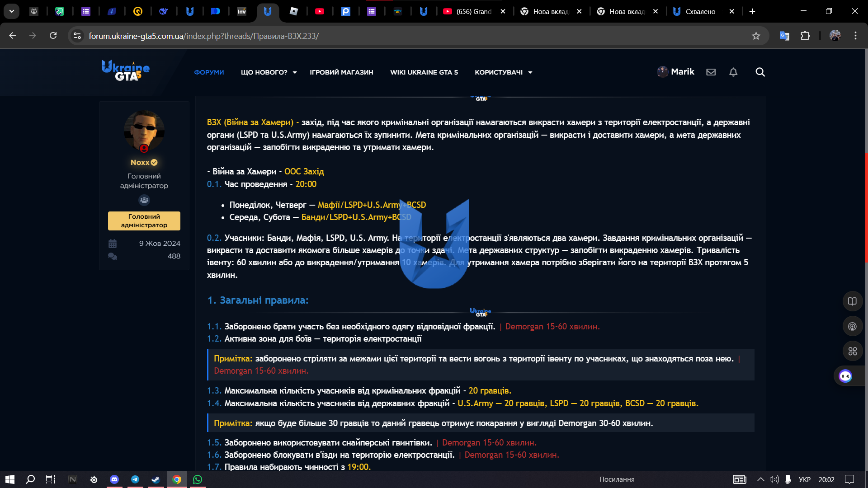
Task: Open the Chrome three-dot menu
Action: 855,36
